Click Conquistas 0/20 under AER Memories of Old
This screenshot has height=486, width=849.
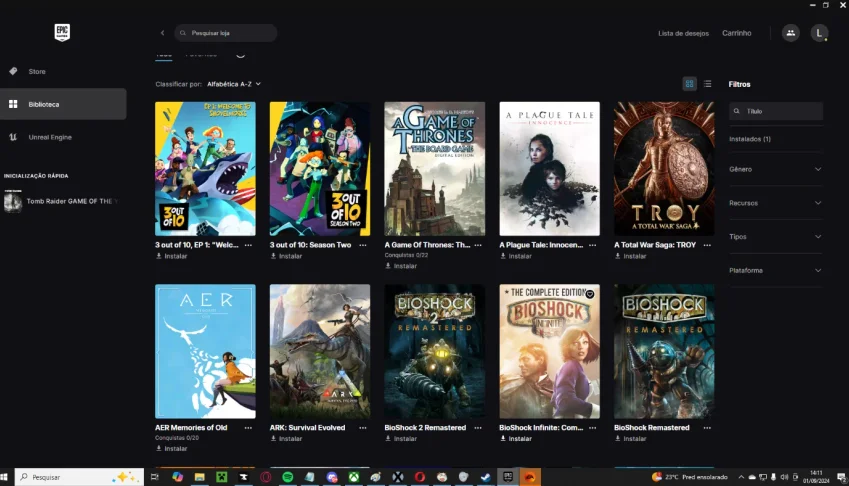point(177,438)
